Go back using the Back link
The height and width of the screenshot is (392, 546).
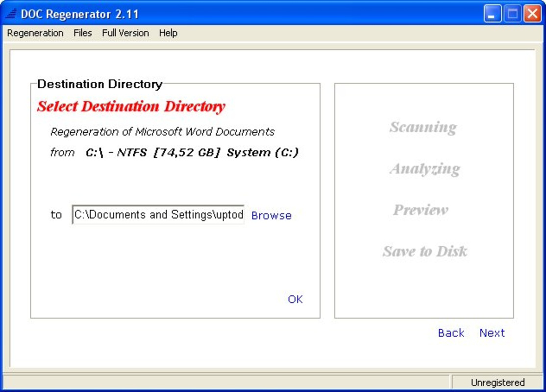tap(450, 333)
